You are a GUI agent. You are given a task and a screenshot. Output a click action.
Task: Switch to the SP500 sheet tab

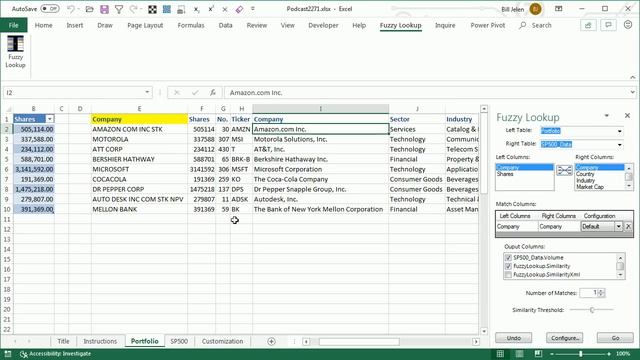(x=179, y=341)
